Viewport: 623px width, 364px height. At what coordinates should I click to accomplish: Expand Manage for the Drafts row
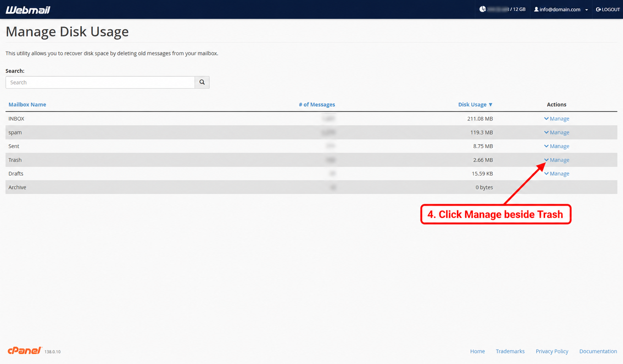[557, 173]
